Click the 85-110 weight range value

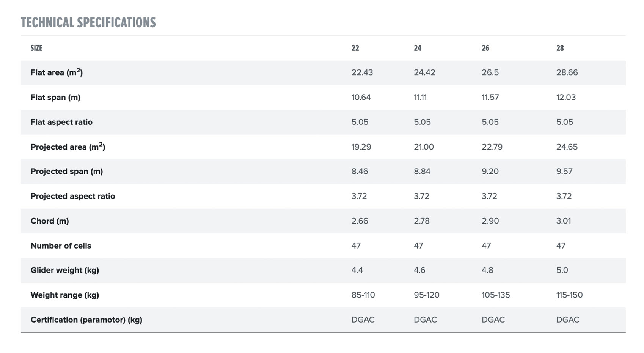[363, 295]
